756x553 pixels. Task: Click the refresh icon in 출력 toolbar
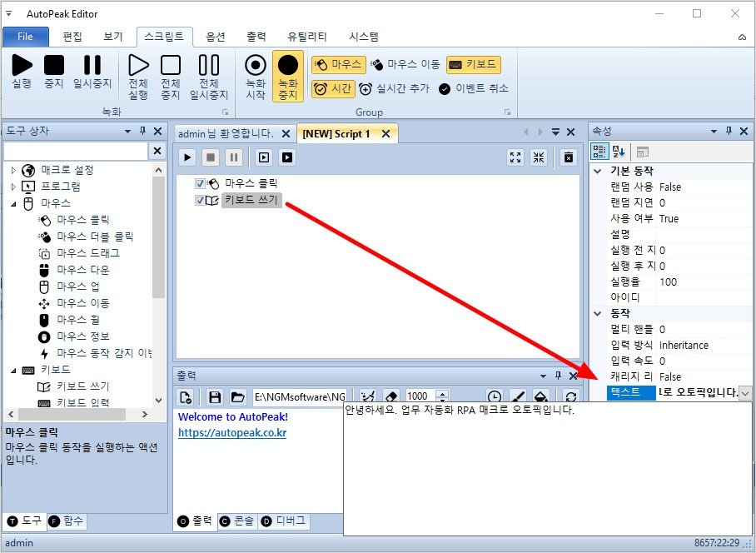coord(571,397)
